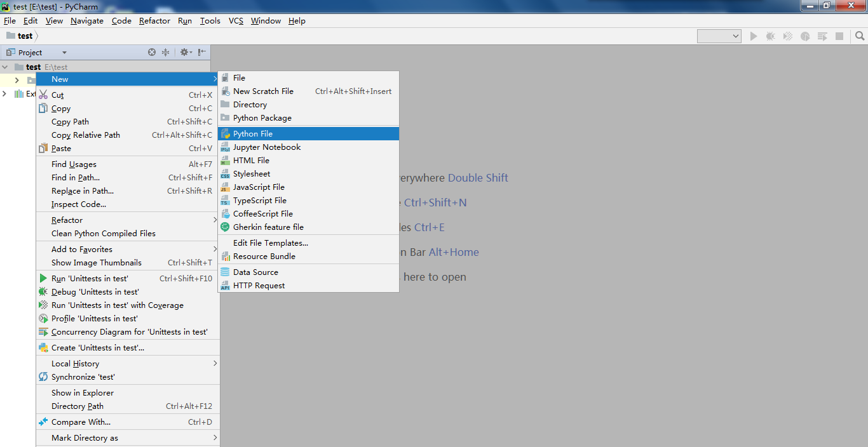
Task: Click the Profile icon in the toolbar
Action: 805,36
